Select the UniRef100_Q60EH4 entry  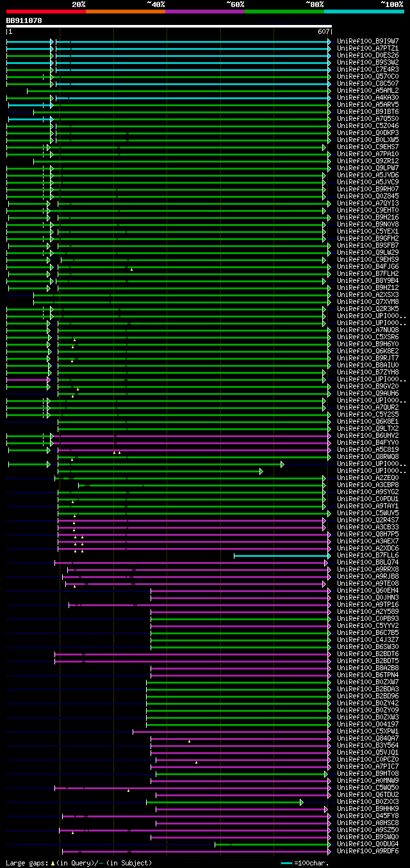click(368, 590)
